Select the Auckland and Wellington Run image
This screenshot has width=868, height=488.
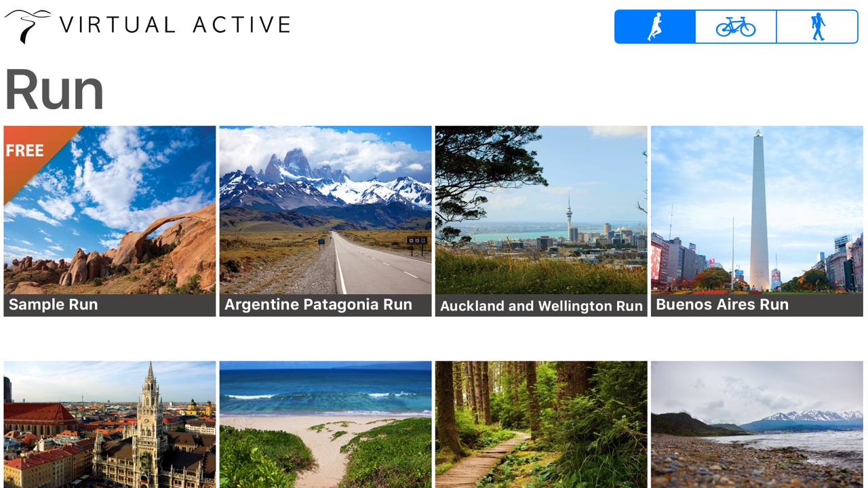pos(541,210)
